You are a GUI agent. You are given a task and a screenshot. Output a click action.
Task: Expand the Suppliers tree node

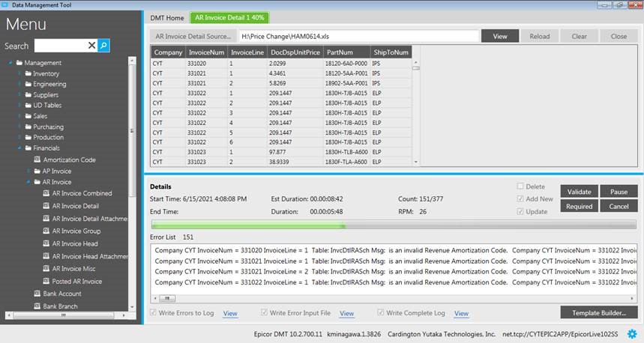(x=19, y=95)
